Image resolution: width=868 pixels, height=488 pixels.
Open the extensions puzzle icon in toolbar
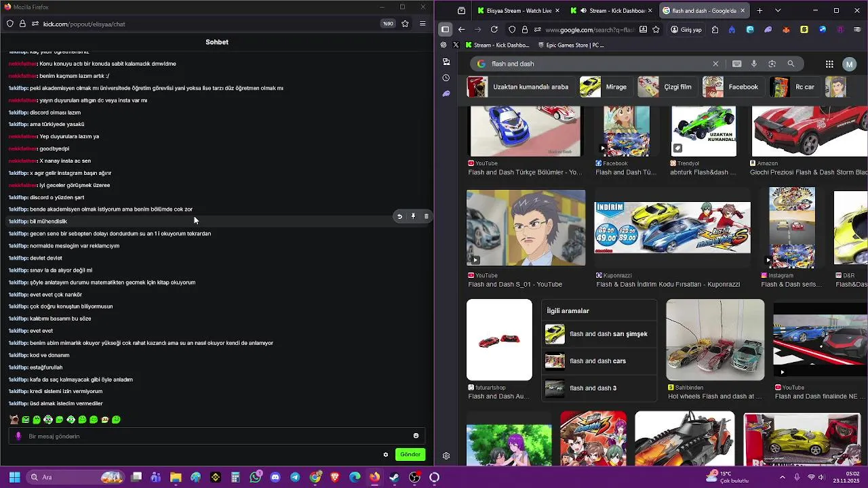pos(715,30)
